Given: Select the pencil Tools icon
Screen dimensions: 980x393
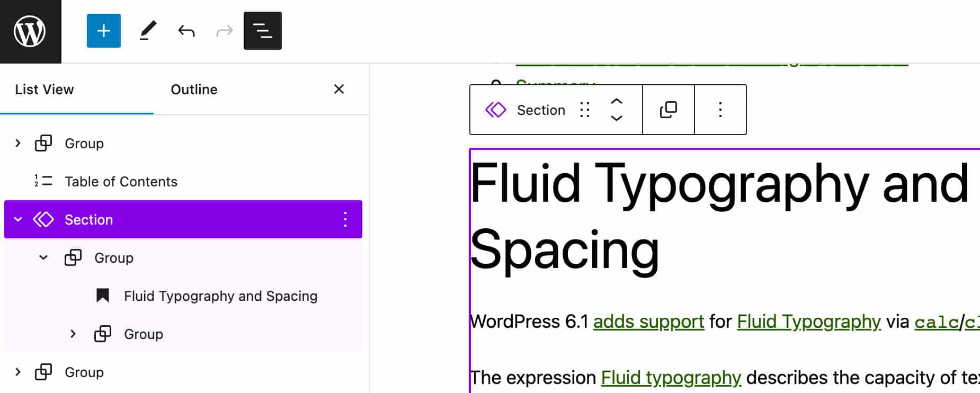Looking at the screenshot, I should coord(148,31).
